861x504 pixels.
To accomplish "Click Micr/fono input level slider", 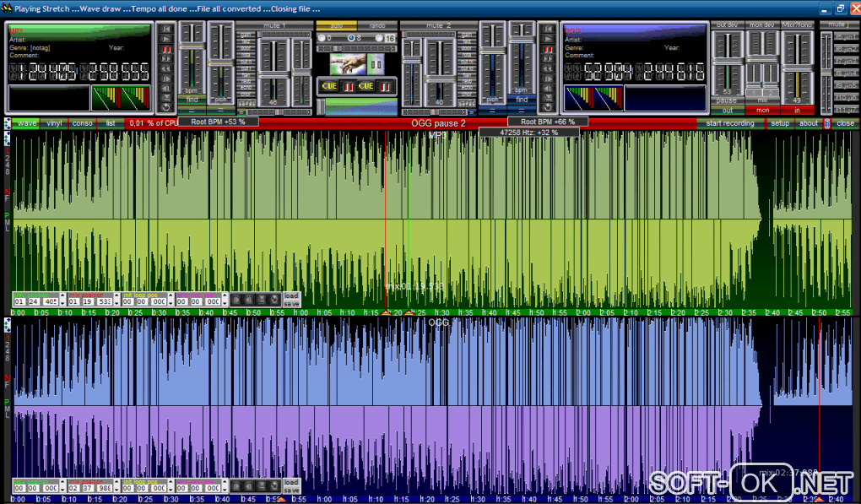I will 798,66.
